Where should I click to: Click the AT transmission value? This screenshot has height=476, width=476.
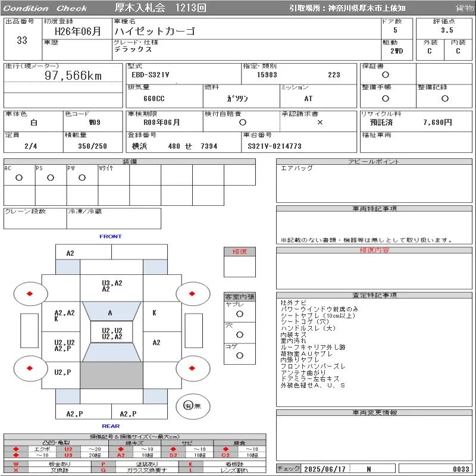click(x=308, y=98)
